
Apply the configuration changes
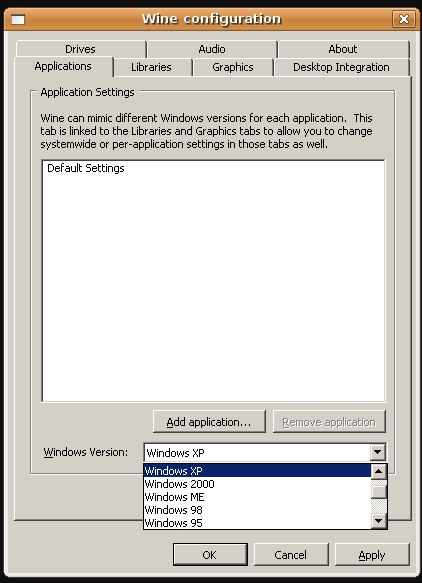click(372, 555)
